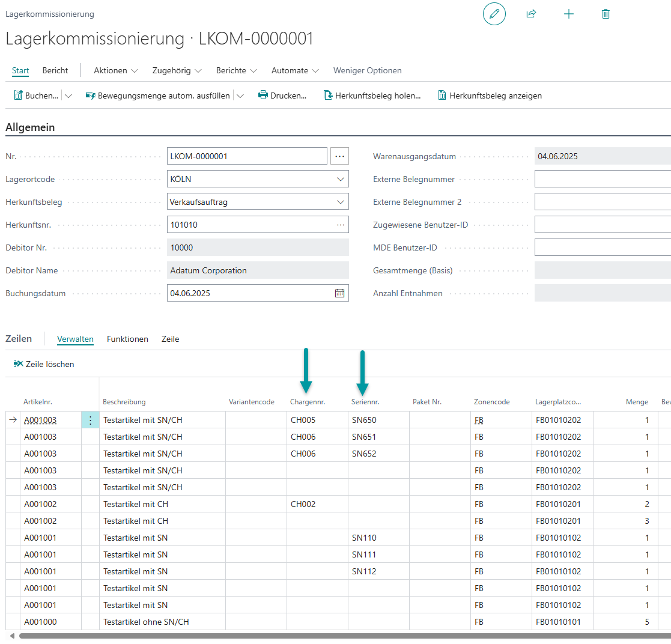This screenshot has width=671, height=644.
Task: Open the Aktionen menu dropdown
Action: (x=116, y=70)
